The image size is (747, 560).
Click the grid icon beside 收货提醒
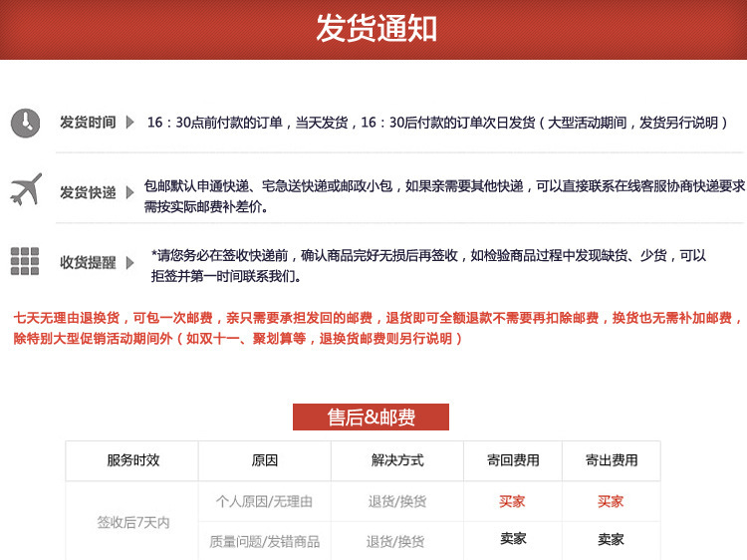click(x=25, y=261)
